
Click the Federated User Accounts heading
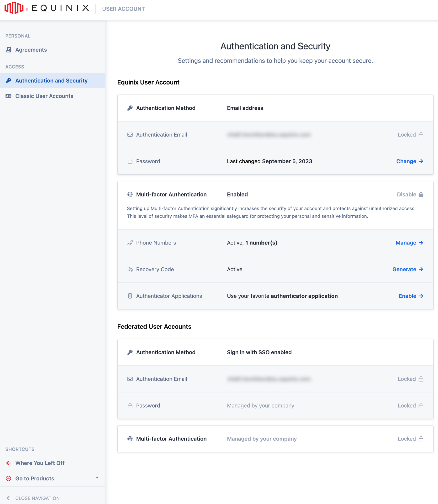(x=154, y=327)
